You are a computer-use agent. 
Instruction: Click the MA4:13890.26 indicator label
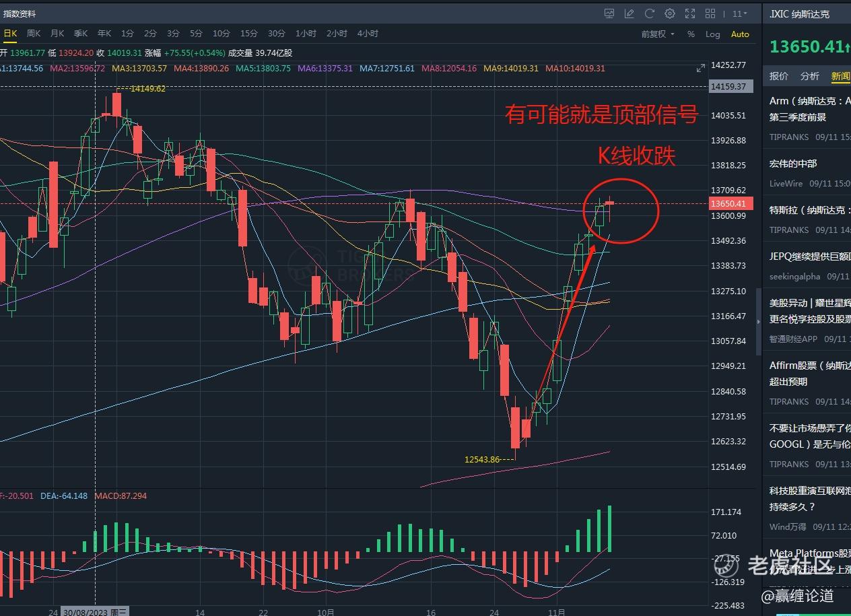[201, 69]
